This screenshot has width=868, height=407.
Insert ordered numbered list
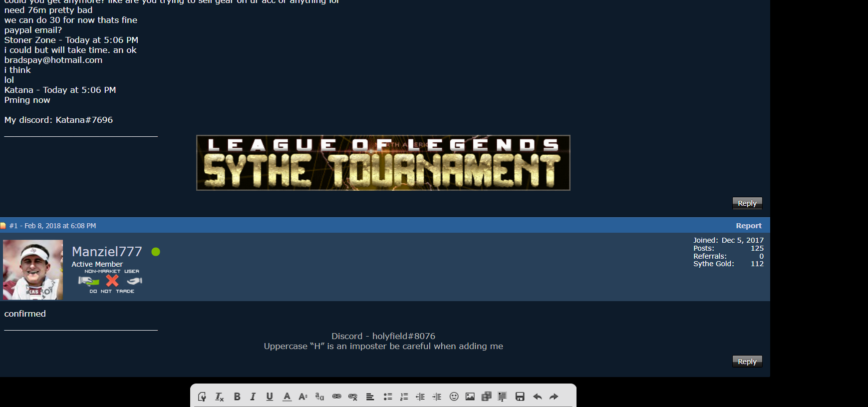(x=404, y=397)
